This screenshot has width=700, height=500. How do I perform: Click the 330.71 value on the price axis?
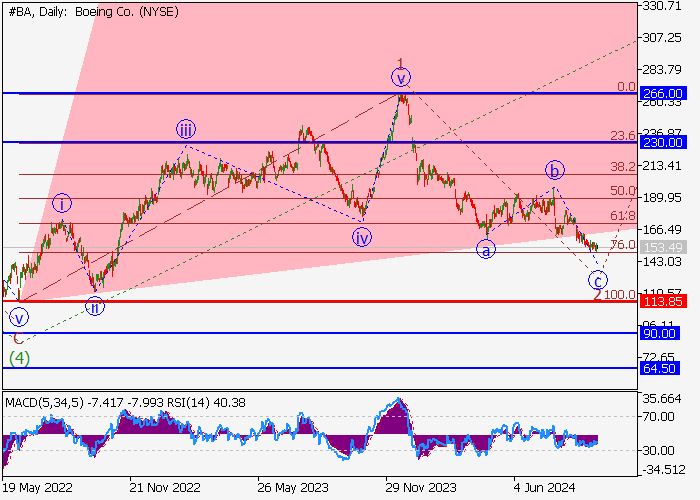point(662,6)
